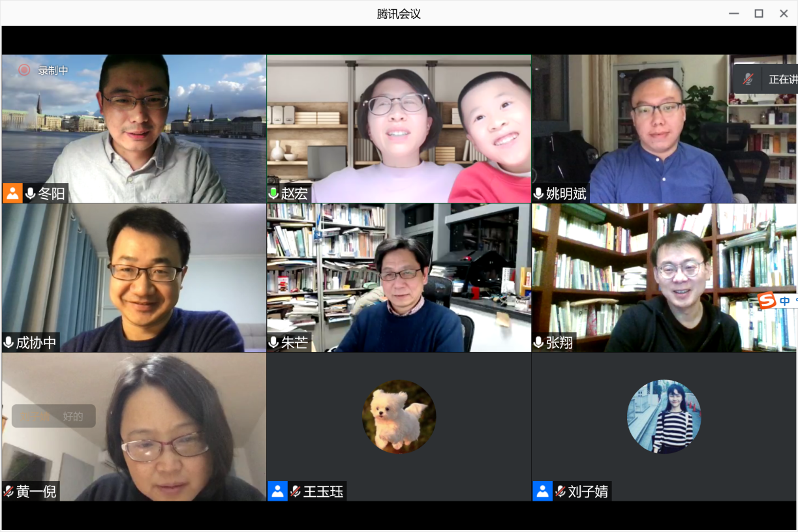The image size is (798, 532).
Task: Click 冬阳's microphone icon
Action: click(30, 194)
